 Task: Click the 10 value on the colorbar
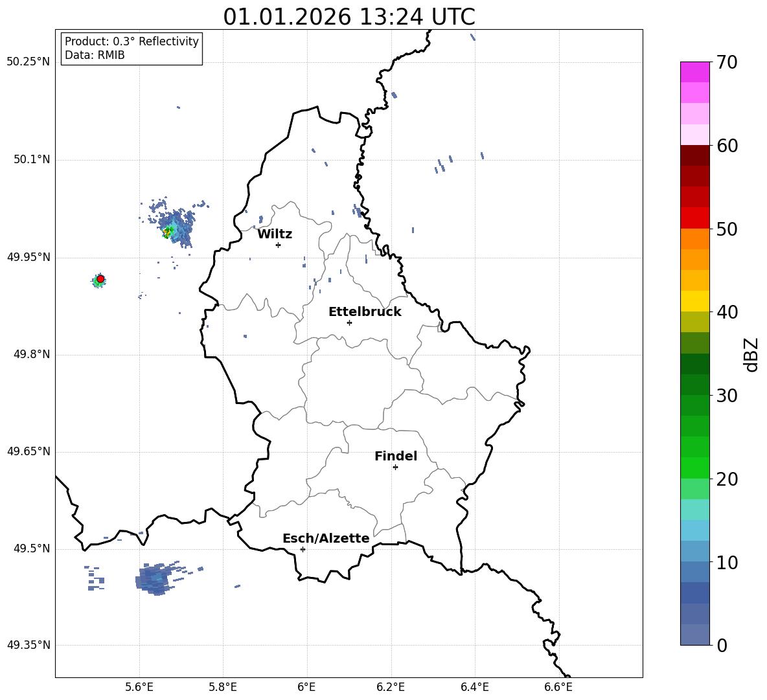(x=727, y=562)
